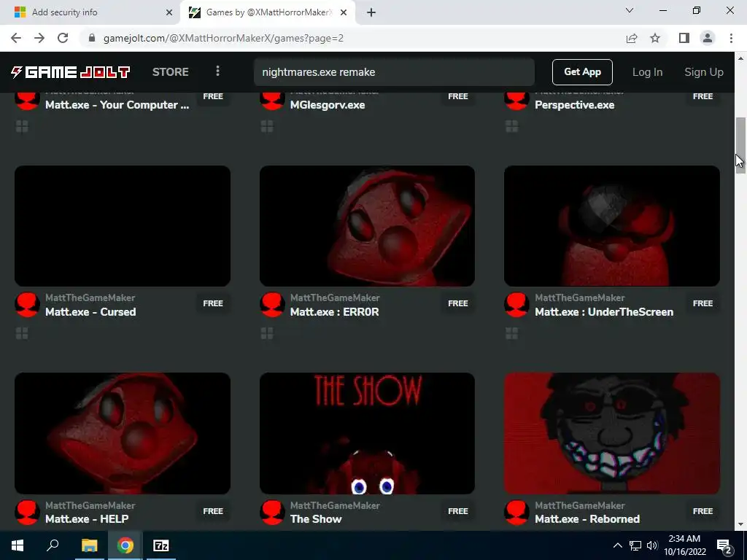Open the Perspective.exe game title
Screen dimensions: 747x560
575,105
